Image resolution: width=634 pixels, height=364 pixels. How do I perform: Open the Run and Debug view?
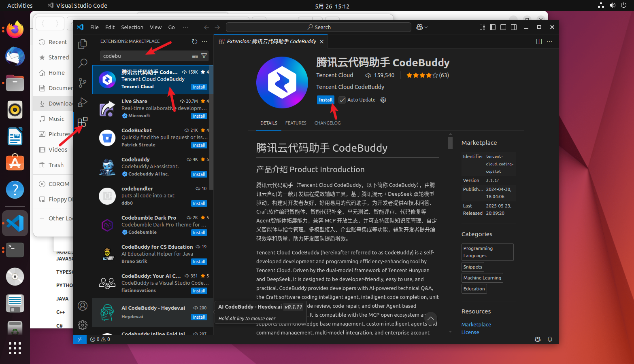coord(83,102)
